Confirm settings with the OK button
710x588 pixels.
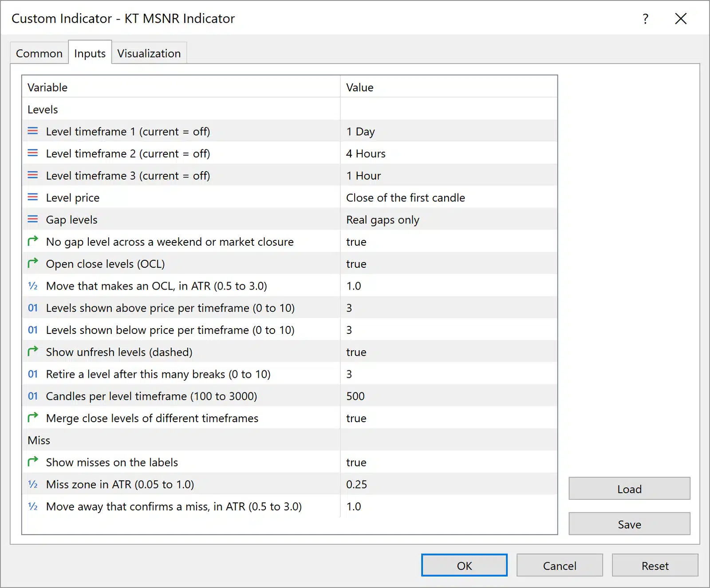464,565
